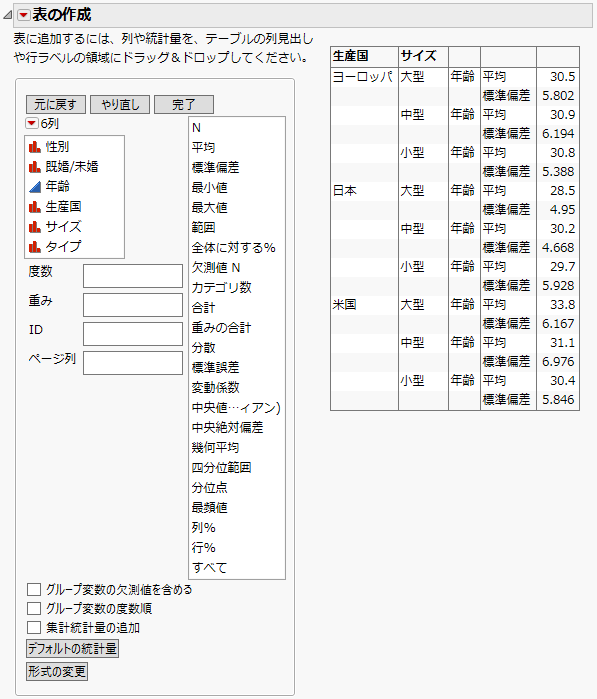Click the 元に戻す button

(56, 105)
